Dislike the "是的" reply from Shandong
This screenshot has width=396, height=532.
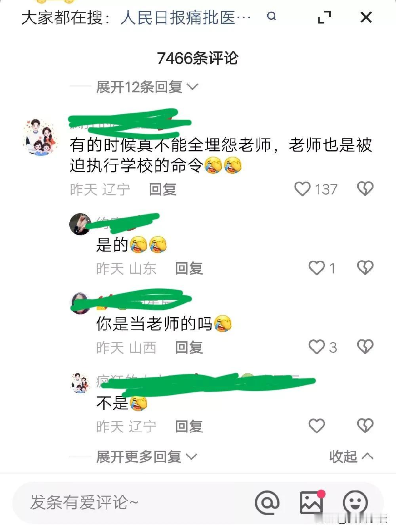click(x=365, y=268)
